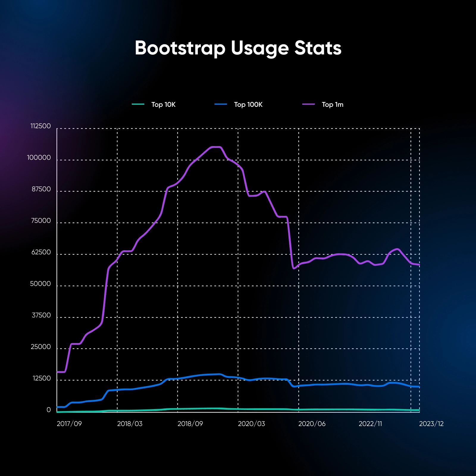Image resolution: width=476 pixels, height=476 pixels.
Task: Click the right end of the blue line
Action: coord(419,387)
